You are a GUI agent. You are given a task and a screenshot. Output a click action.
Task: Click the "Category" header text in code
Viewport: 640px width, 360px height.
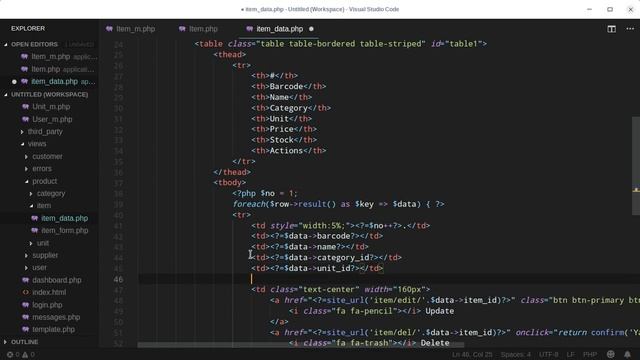coord(289,108)
